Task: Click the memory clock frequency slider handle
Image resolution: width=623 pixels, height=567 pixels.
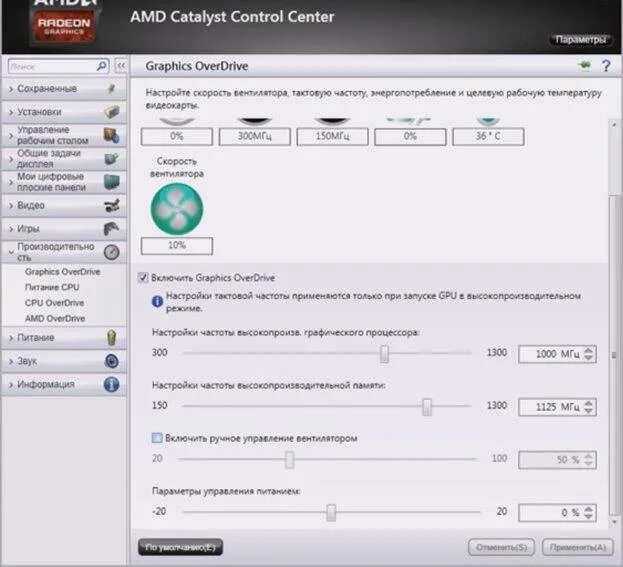Action: 427,406
